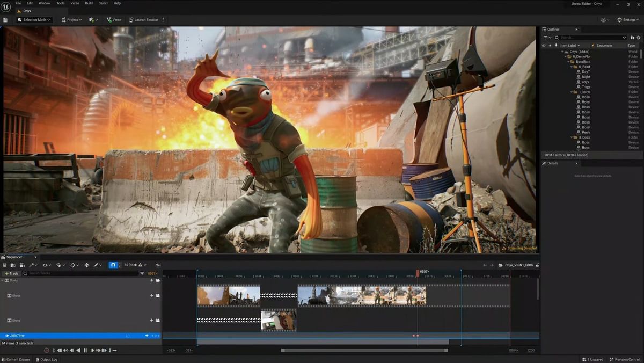Open the 24 fps frame rate dropdown

click(x=130, y=265)
